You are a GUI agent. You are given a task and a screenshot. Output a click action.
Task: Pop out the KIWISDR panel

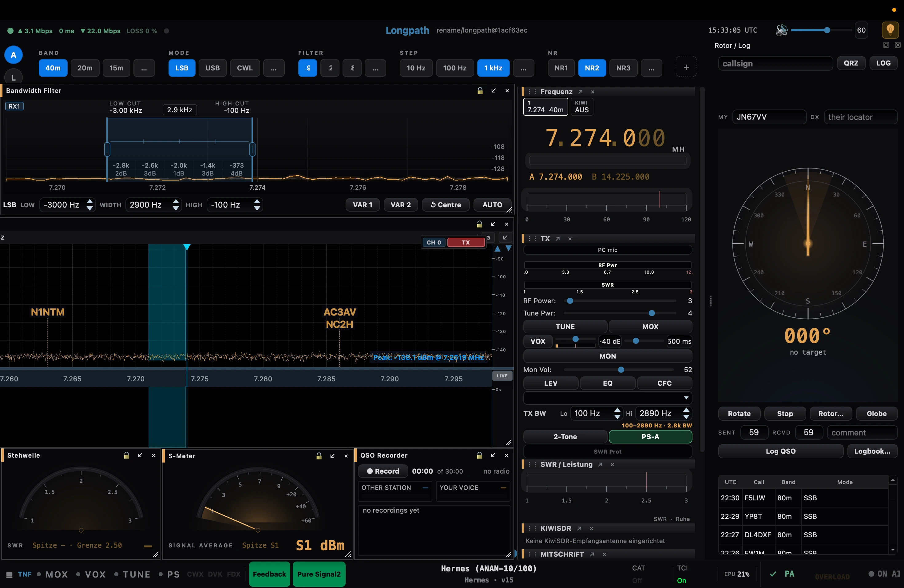(579, 529)
